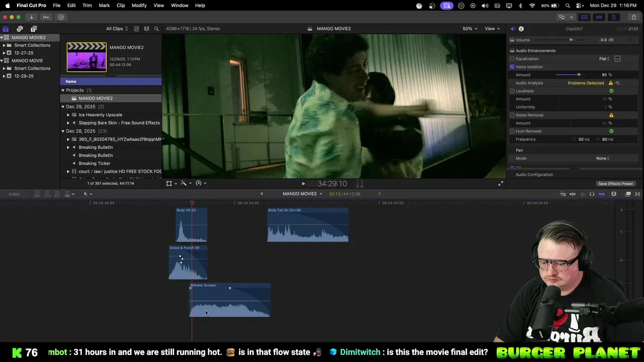The height and width of the screenshot is (362, 644).
Task: Collapse the Dec 29, 2025 group
Action: (63, 107)
